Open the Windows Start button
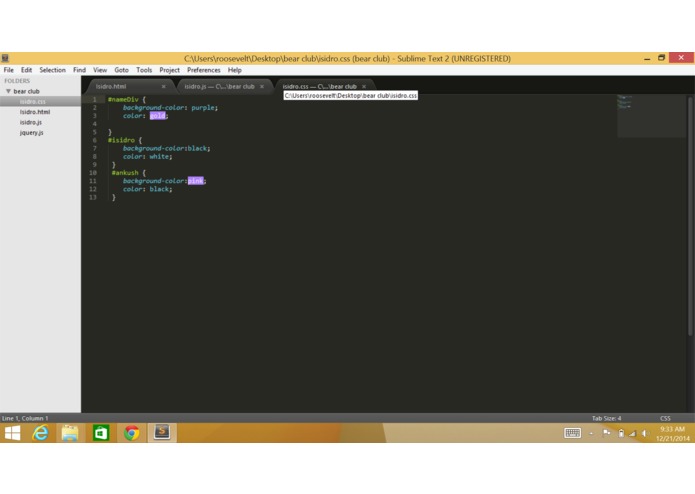695x494 pixels. (12, 433)
